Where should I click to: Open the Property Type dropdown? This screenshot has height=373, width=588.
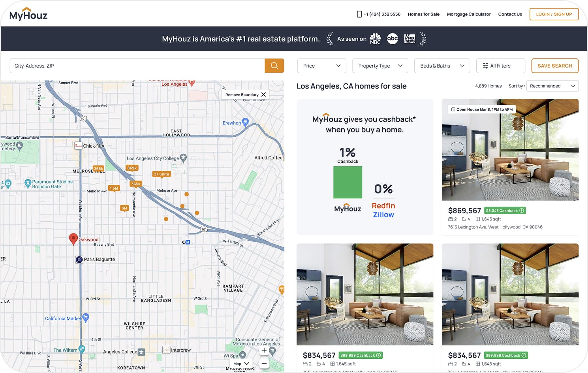point(380,66)
